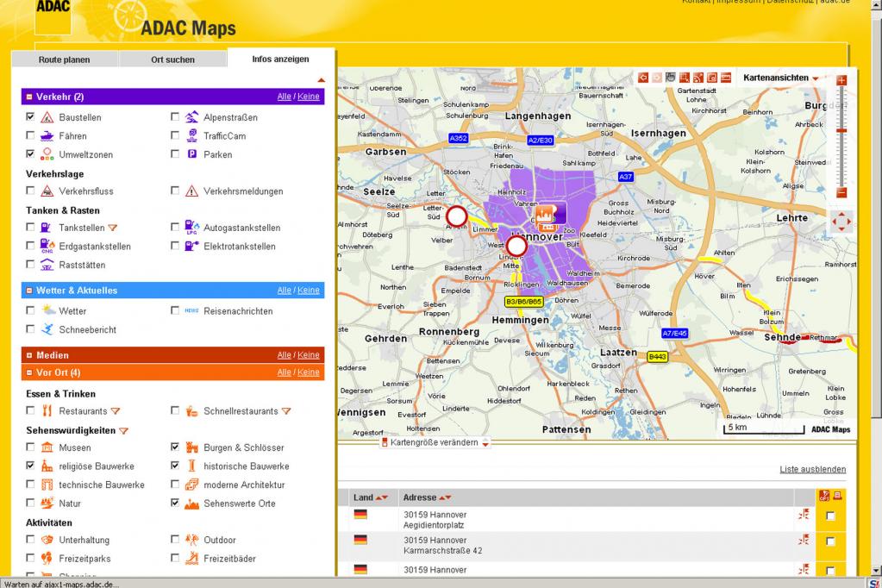Image resolution: width=882 pixels, height=588 pixels.
Task: Click the route waypoint tool on map toolbar
Action: [698, 78]
